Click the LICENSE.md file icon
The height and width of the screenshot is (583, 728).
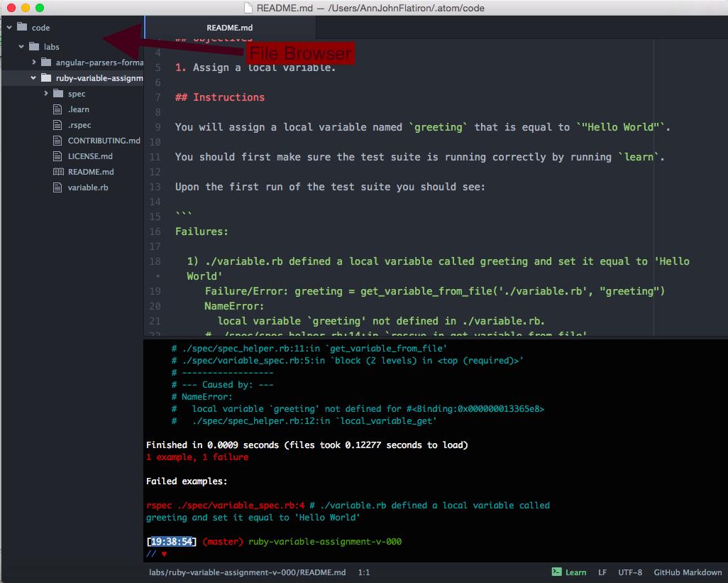point(57,156)
